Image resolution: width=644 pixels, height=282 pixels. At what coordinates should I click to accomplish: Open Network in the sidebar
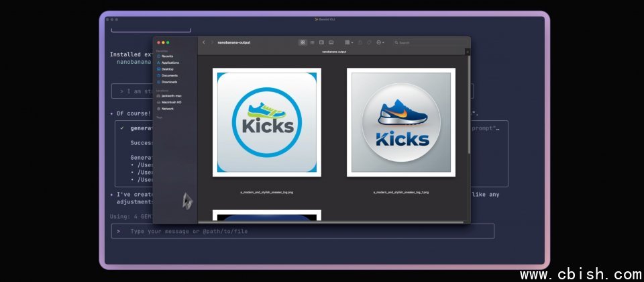click(x=167, y=108)
